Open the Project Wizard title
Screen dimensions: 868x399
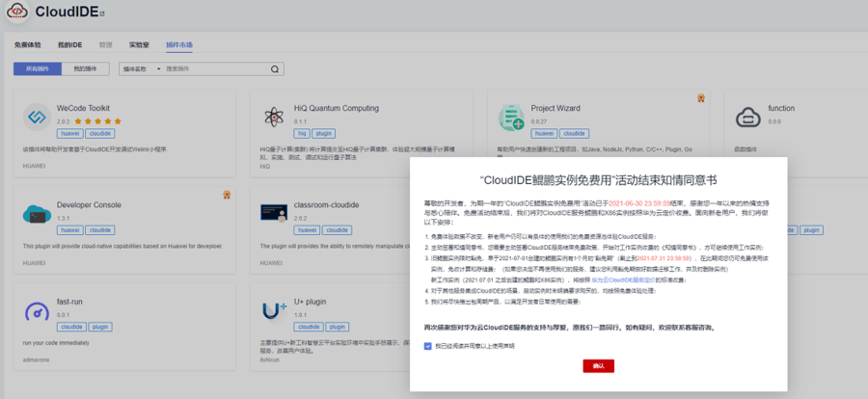pos(556,109)
